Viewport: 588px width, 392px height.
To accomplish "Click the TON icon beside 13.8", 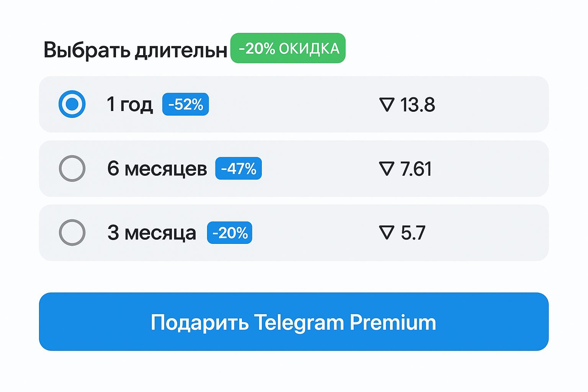I will point(387,105).
